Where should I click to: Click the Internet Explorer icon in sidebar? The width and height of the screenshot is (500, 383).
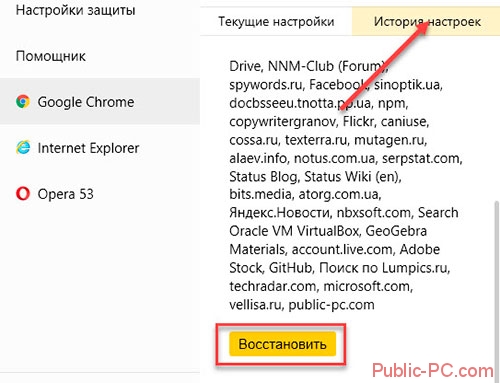point(23,148)
